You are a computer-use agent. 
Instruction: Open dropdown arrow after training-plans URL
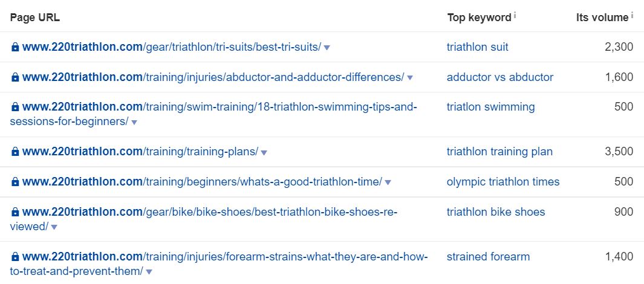click(264, 153)
